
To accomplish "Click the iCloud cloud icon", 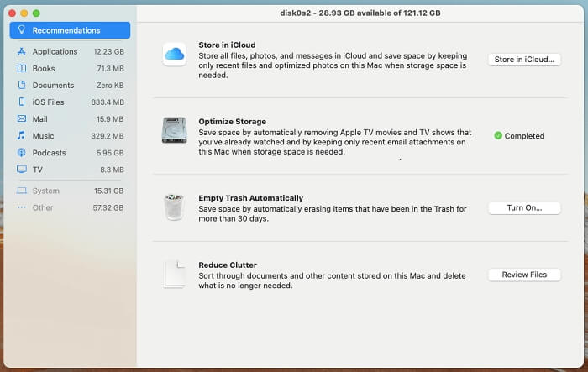I will click(175, 55).
